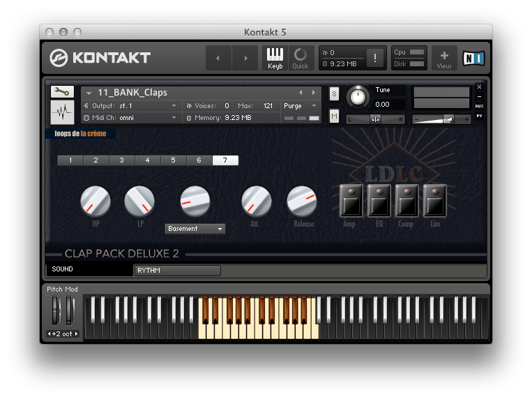Load next instrument arrow beside 11_BANK_Claps
Viewport: 532px width, 399px height.
(314, 92)
